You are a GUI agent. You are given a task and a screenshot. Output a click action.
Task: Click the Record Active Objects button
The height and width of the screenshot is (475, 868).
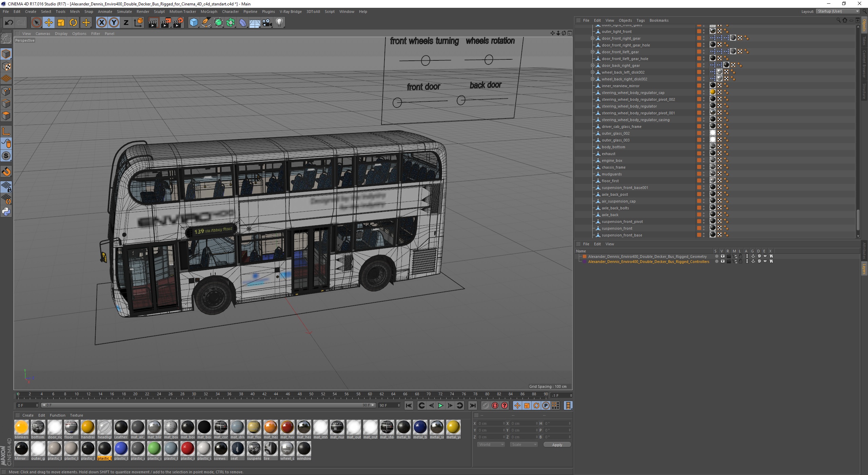(x=486, y=405)
